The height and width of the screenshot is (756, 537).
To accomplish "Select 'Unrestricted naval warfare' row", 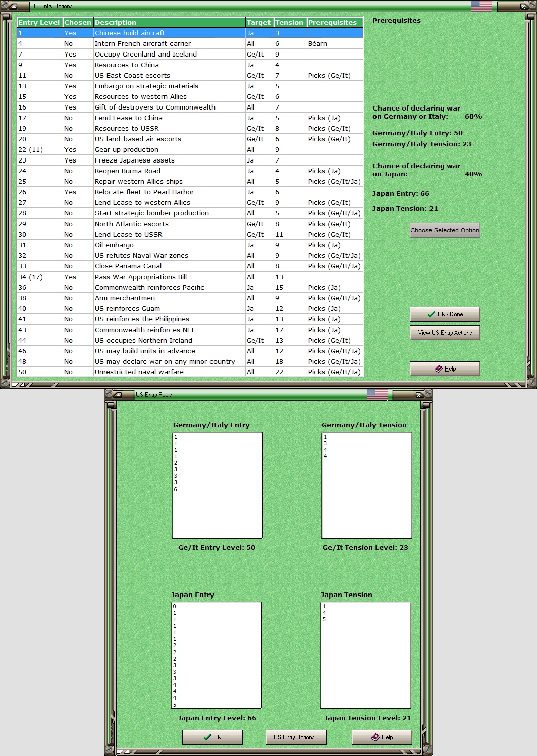I will 190,372.
